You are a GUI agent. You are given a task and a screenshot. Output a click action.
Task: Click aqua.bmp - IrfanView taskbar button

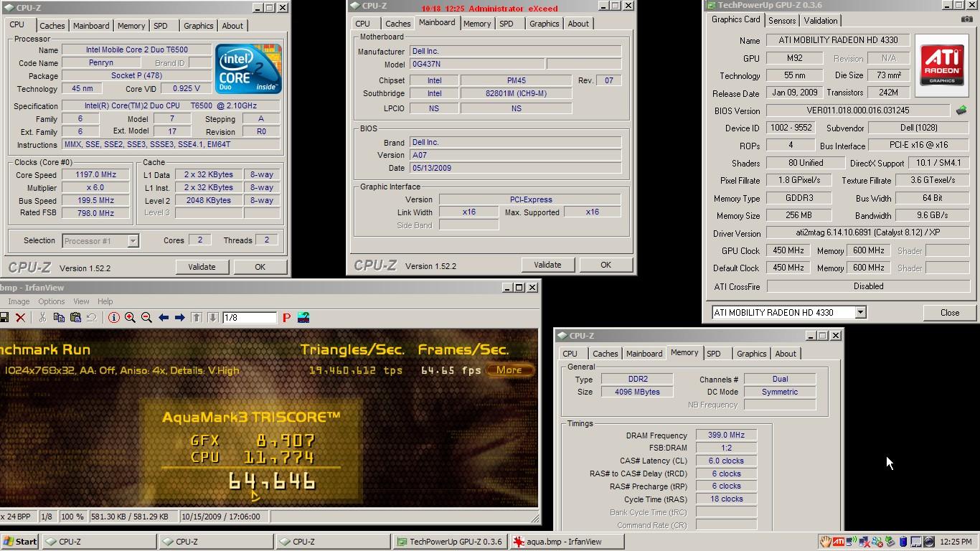(566, 542)
